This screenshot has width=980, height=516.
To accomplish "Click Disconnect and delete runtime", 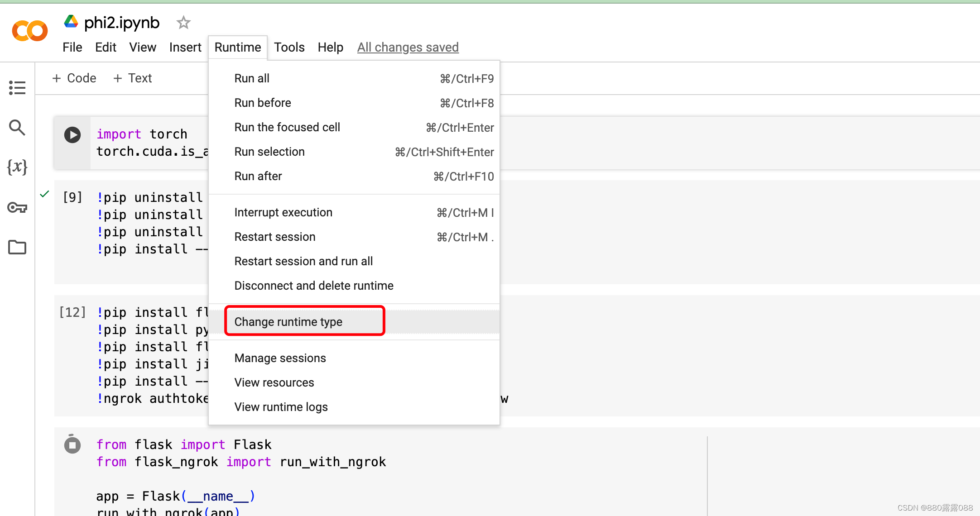I will pyautogui.click(x=314, y=286).
